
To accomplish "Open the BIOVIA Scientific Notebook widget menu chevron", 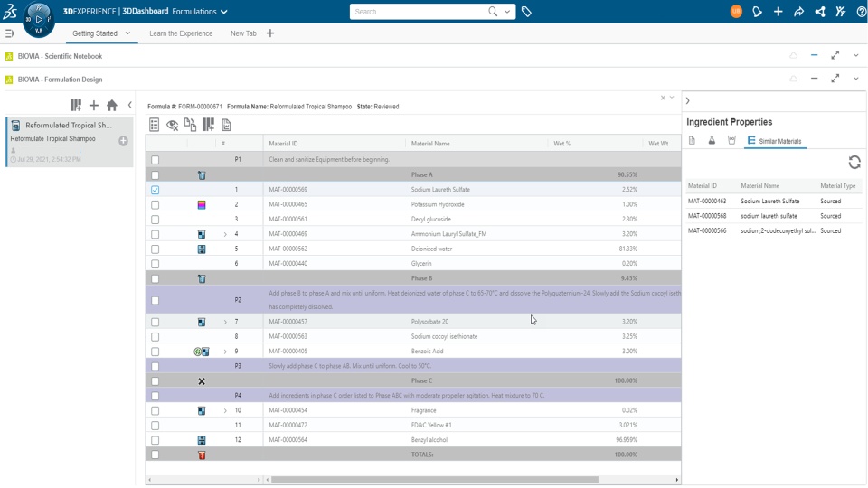I will [x=856, y=56].
